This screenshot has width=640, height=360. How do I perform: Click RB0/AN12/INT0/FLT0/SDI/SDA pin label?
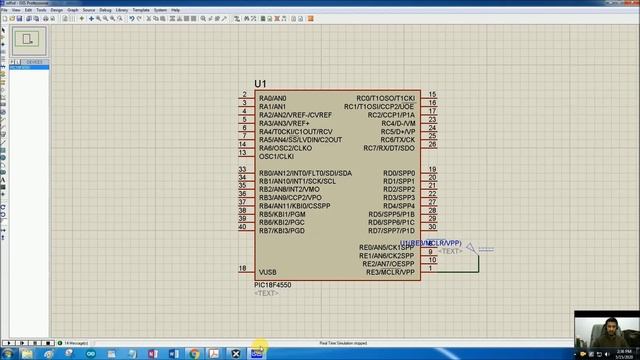(305, 173)
